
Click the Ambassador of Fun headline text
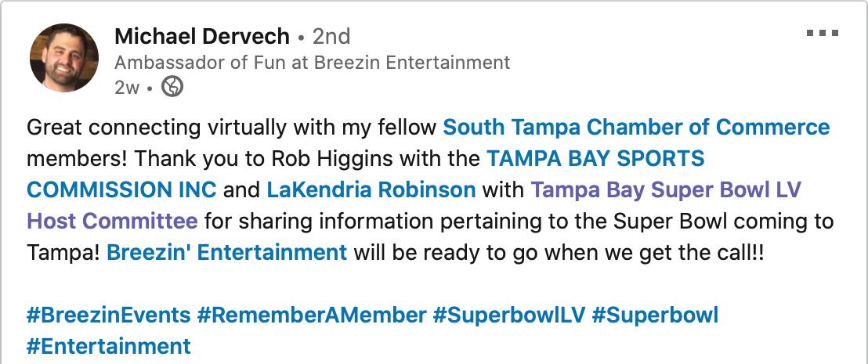point(313,63)
